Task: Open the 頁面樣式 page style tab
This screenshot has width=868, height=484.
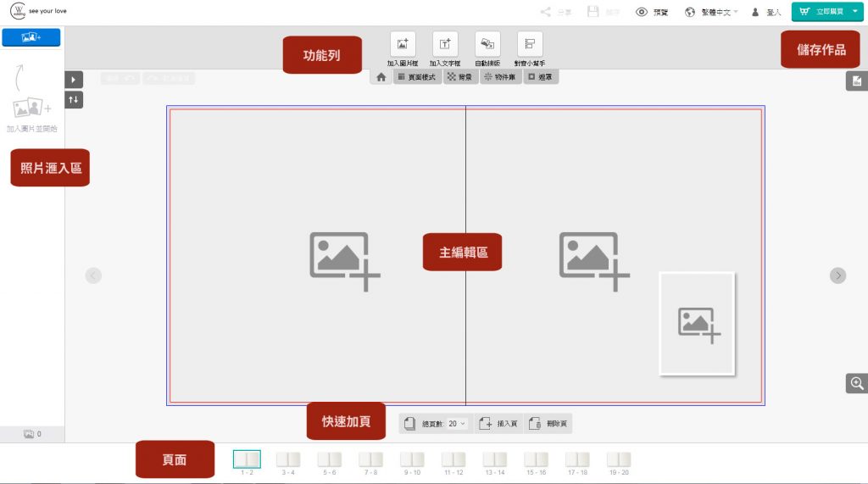Action: tap(417, 77)
